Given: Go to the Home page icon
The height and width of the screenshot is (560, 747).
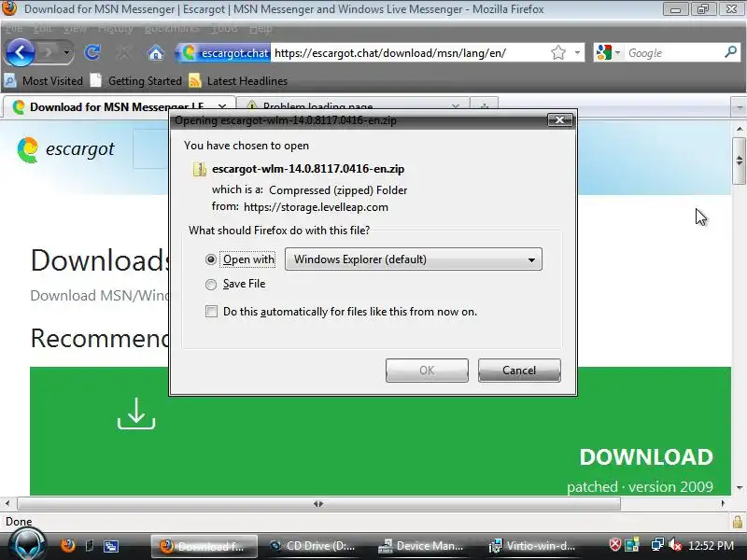Looking at the screenshot, I should (x=155, y=52).
